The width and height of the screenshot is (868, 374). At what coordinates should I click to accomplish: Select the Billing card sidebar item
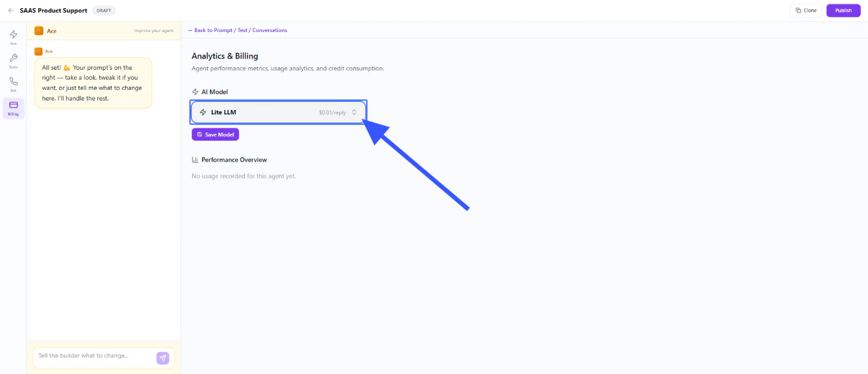[x=13, y=108]
